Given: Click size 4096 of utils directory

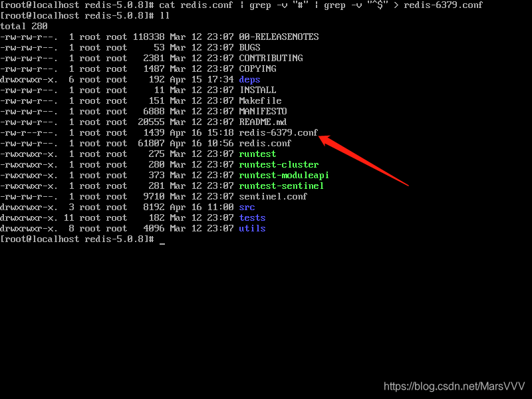Looking at the screenshot, I should (154, 228).
